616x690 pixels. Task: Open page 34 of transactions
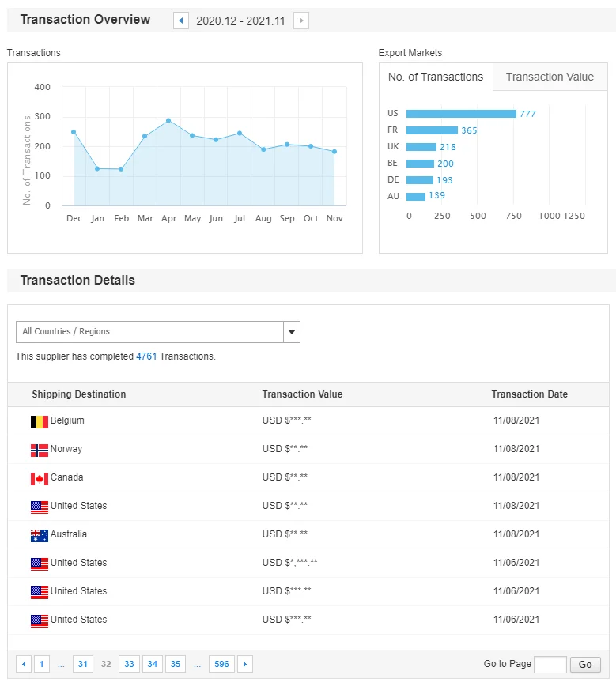tap(153, 664)
